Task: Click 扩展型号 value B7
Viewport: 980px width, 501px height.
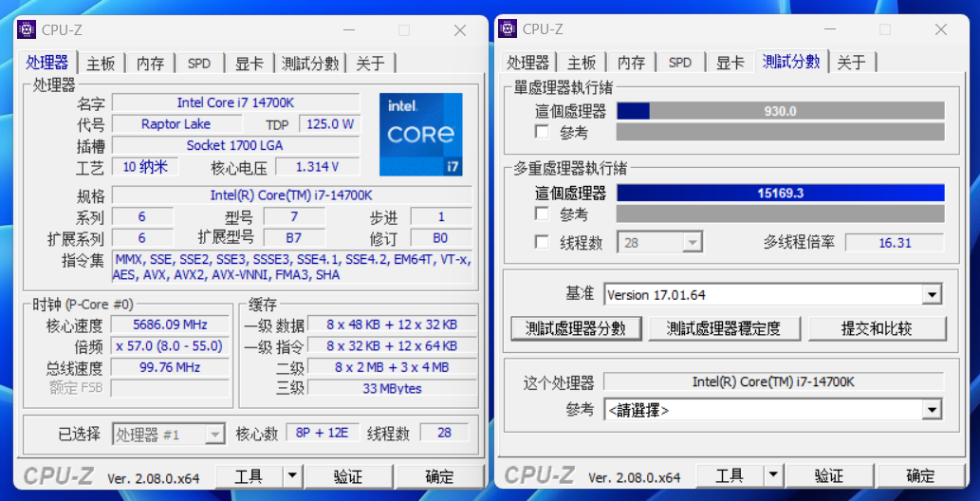Action: [x=294, y=237]
